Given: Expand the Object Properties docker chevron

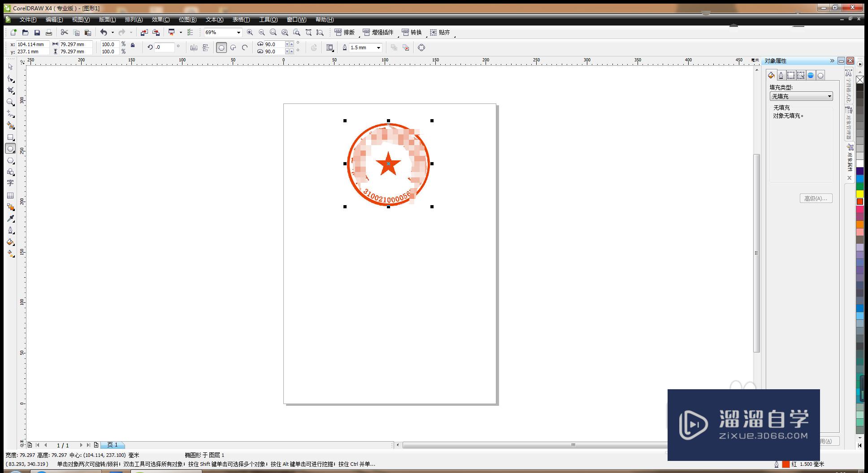Looking at the screenshot, I should pos(832,61).
